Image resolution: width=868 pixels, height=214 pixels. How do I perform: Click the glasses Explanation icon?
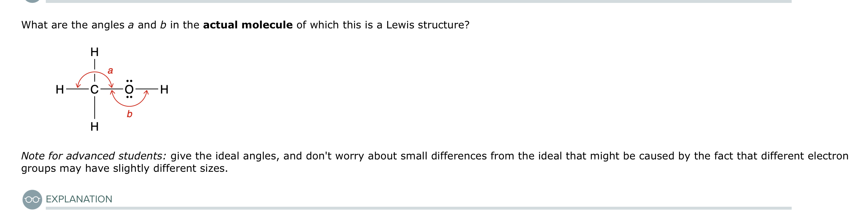pos(32,199)
